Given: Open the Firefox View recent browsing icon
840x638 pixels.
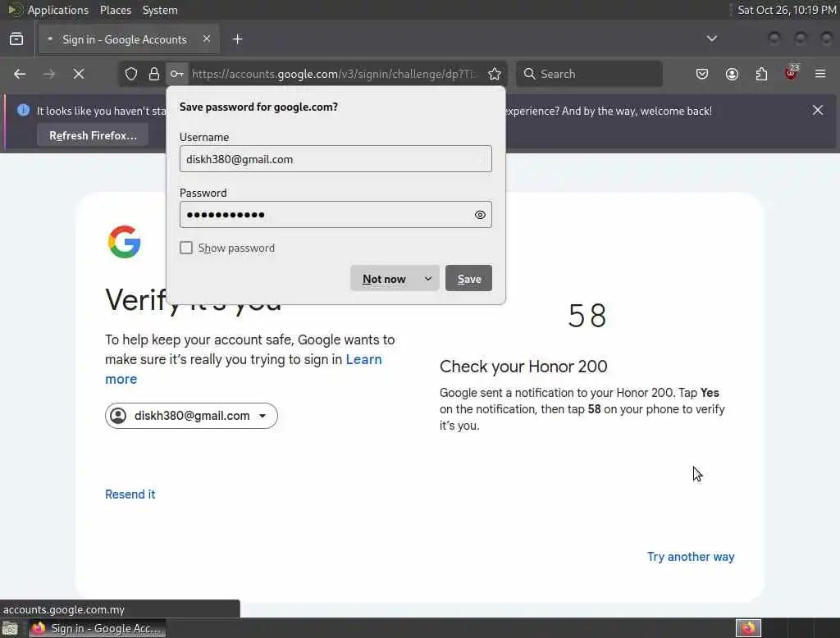Looking at the screenshot, I should pyautogui.click(x=16, y=39).
